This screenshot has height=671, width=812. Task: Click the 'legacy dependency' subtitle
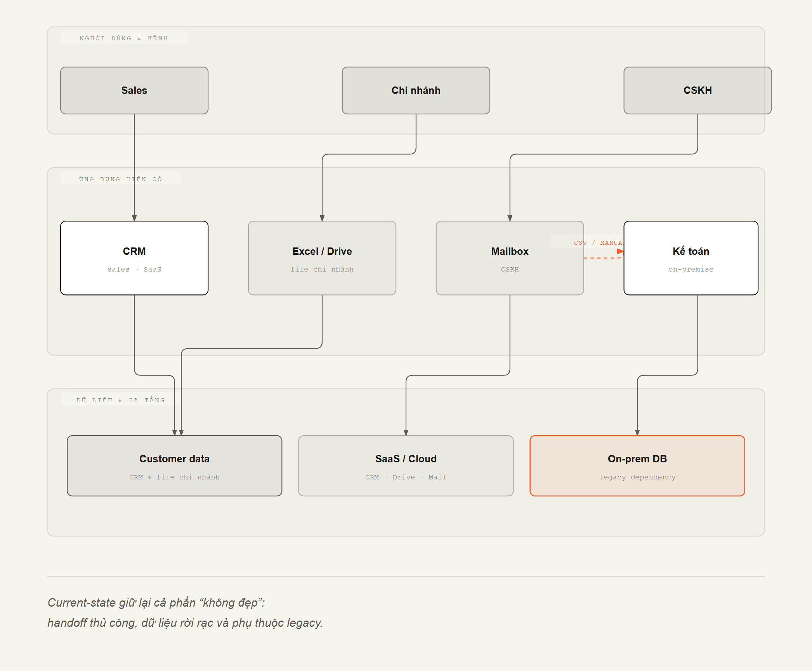tap(637, 477)
